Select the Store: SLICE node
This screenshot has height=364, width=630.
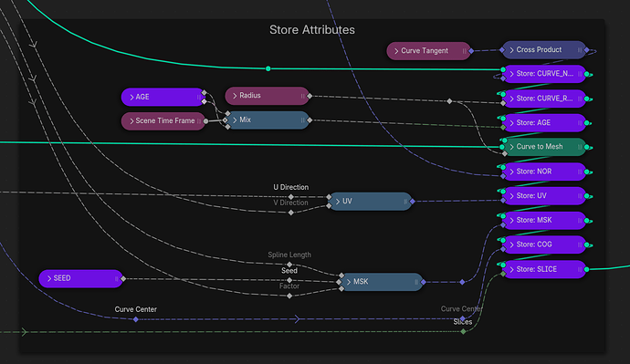[544, 269]
